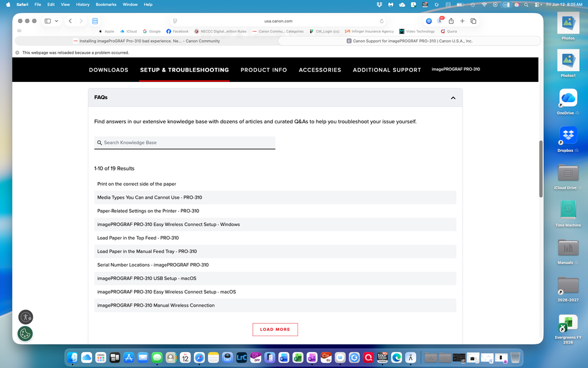Open the View menu in the menu bar

coord(65,5)
